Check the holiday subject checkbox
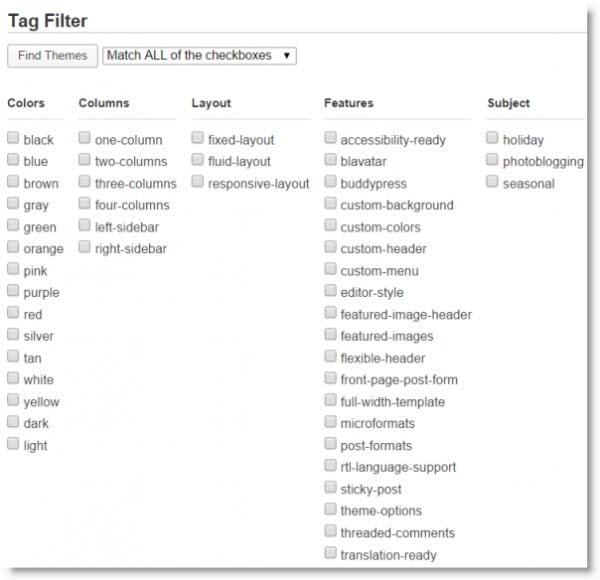 [492, 137]
